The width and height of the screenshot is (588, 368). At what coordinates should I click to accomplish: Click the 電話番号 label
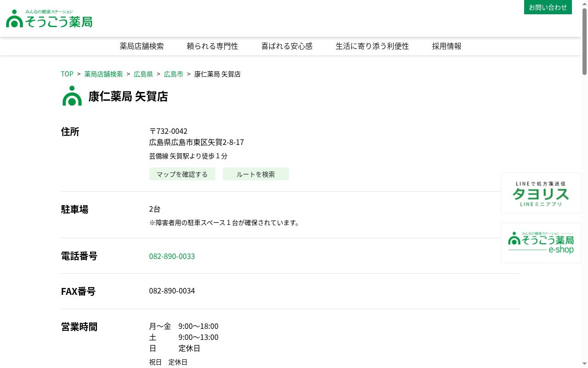click(x=79, y=256)
